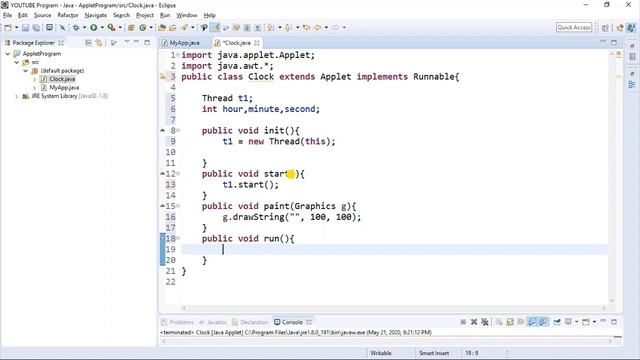
Task: Click the Save toolbar icon
Action: pyautogui.click(x=25, y=27)
